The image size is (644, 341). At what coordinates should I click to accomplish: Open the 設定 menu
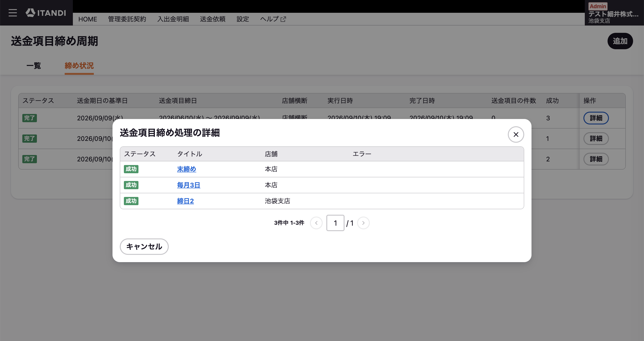point(243,19)
